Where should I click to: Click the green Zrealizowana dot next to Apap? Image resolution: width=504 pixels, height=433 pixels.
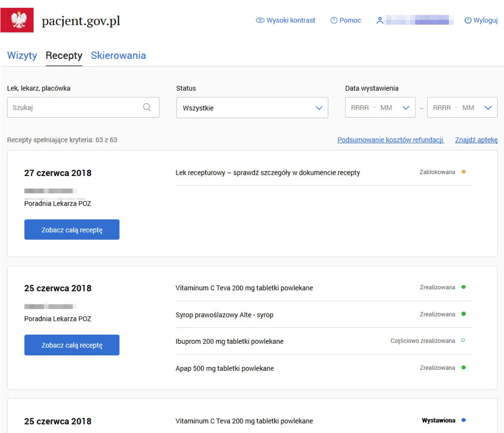coord(464,367)
